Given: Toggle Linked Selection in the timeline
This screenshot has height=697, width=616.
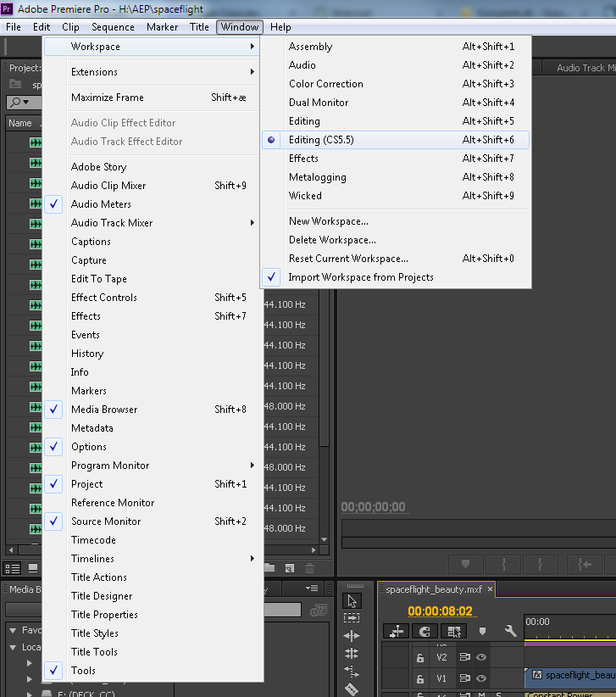Looking at the screenshot, I should [454, 631].
